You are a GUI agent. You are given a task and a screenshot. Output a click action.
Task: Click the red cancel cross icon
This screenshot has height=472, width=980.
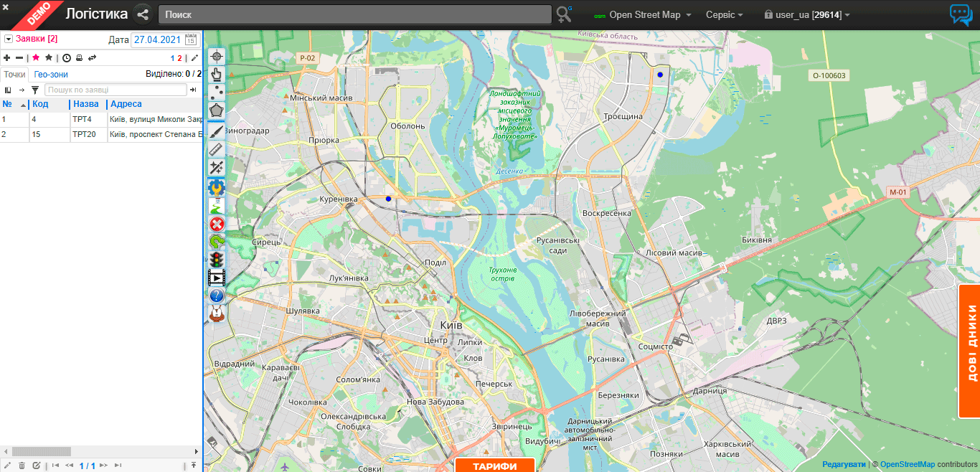tap(217, 224)
